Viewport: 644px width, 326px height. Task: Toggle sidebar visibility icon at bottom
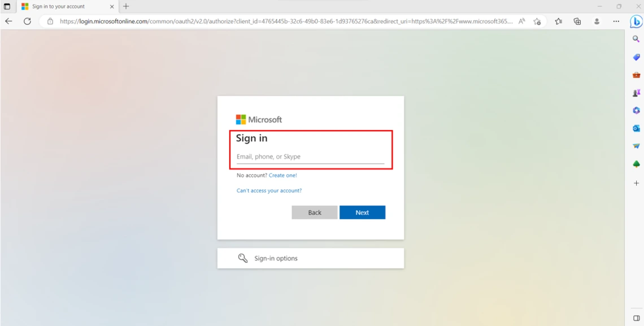[636, 318]
